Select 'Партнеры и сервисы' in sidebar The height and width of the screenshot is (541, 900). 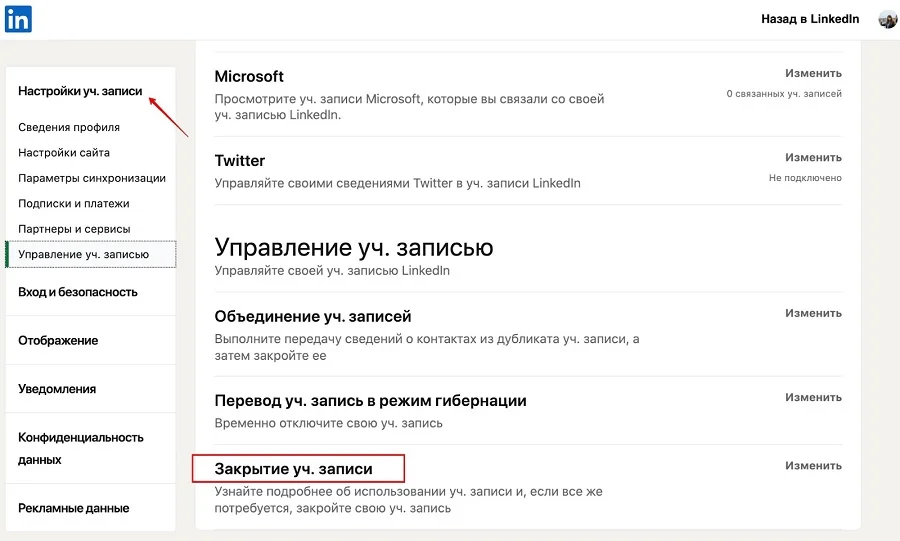pos(74,229)
